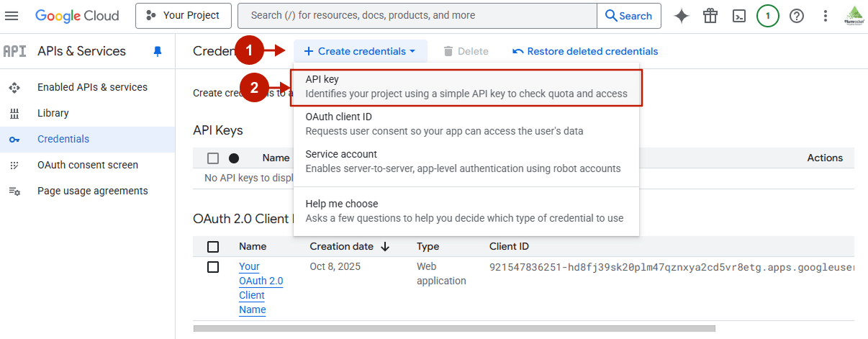Sort by Creation date column header

342,246
